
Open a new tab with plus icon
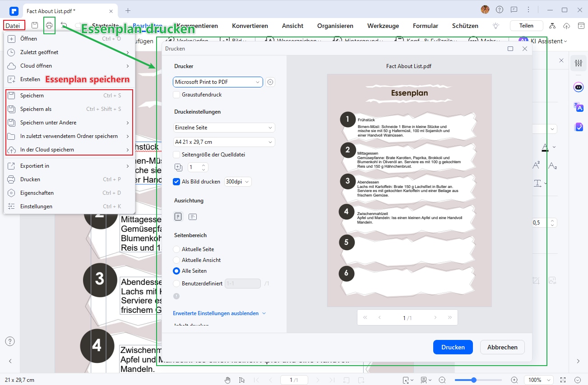pos(128,10)
